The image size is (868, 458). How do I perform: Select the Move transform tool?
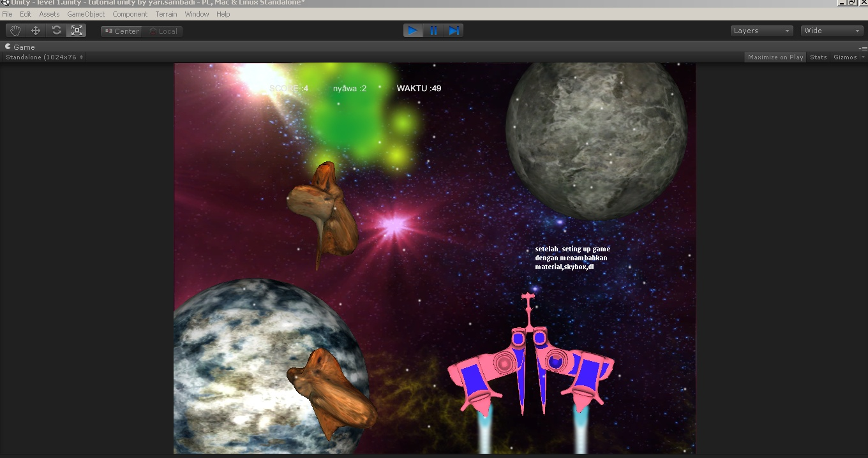pos(36,30)
